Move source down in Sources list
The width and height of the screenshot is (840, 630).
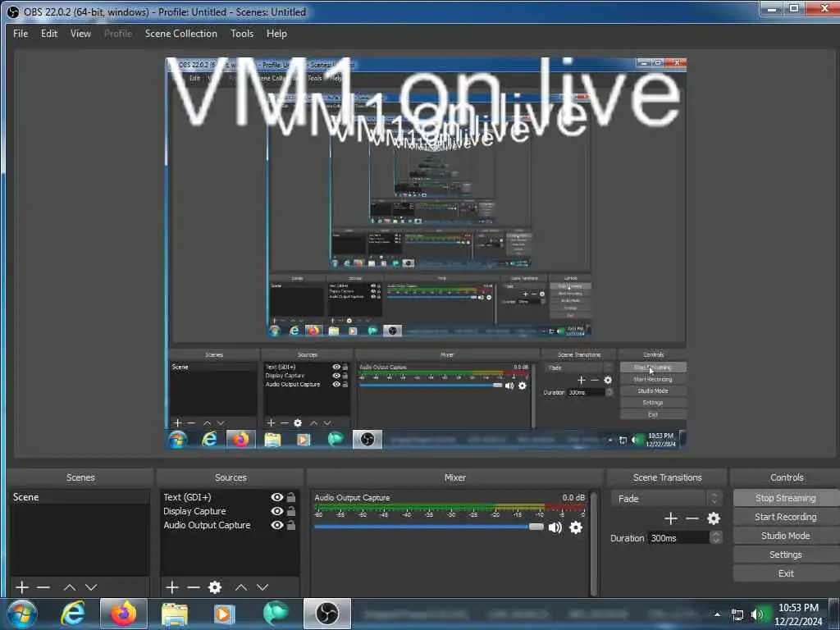click(x=262, y=587)
